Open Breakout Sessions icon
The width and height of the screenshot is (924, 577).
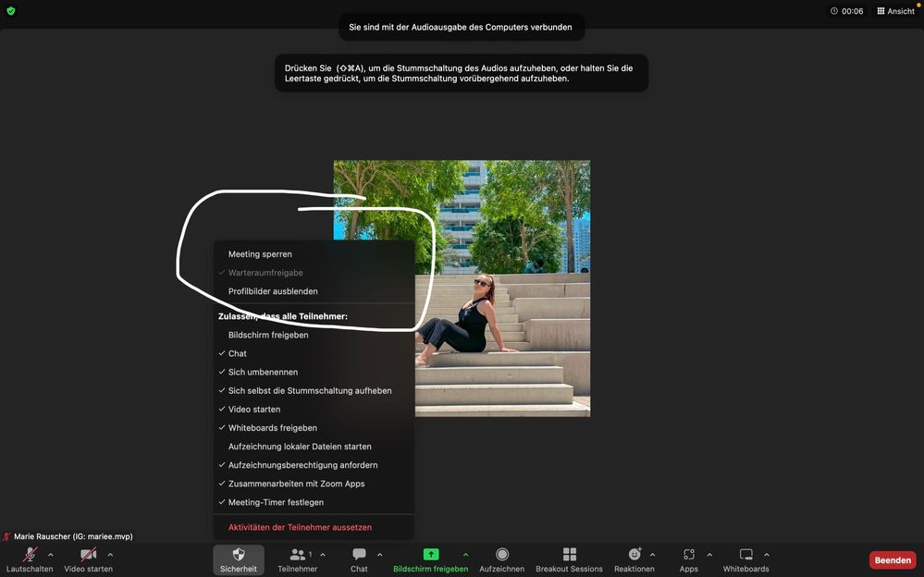click(569, 555)
